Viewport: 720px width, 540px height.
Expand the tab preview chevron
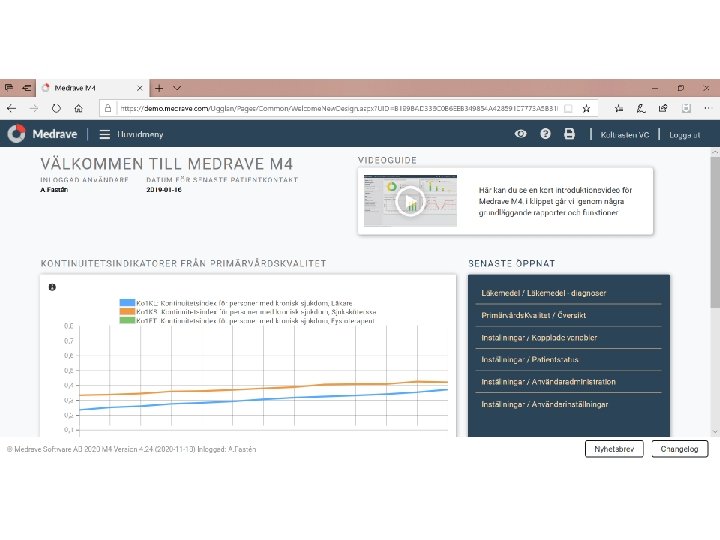click(177, 88)
